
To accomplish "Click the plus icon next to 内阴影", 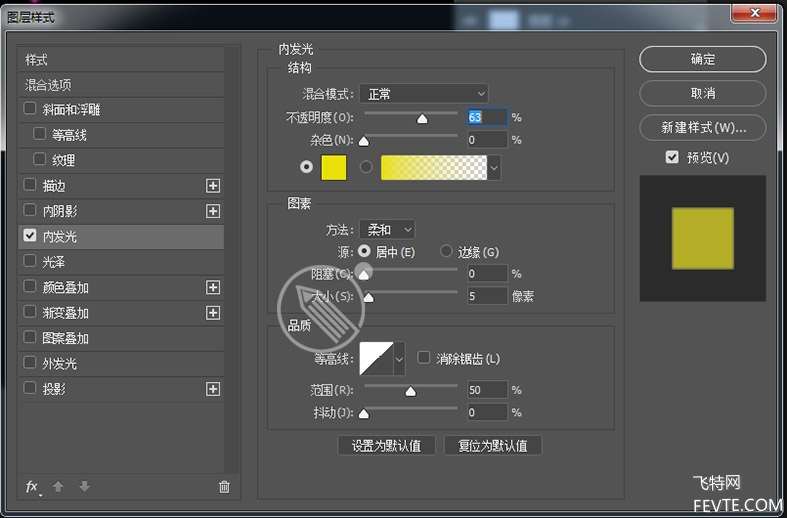I will click(212, 211).
